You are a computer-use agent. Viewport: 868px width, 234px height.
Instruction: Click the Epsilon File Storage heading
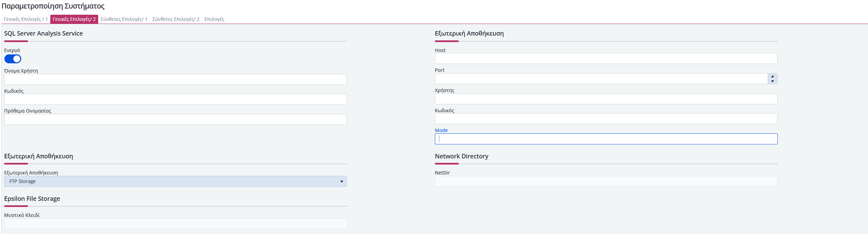coord(32,199)
